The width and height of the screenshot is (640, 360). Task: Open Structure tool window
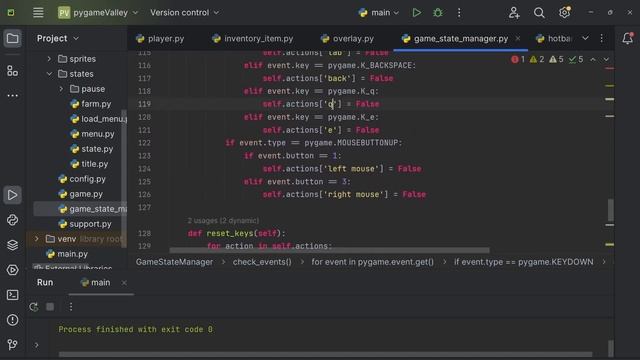(13, 71)
